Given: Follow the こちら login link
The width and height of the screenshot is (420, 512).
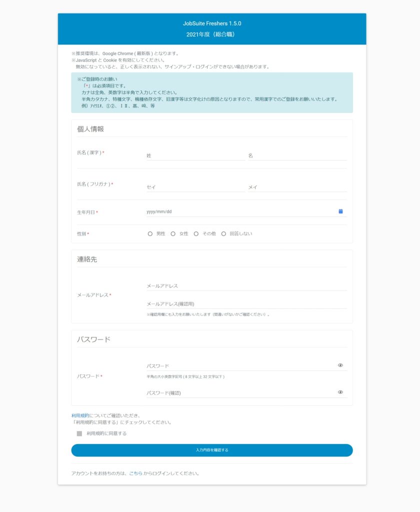Looking at the screenshot, I should (135, 473).
